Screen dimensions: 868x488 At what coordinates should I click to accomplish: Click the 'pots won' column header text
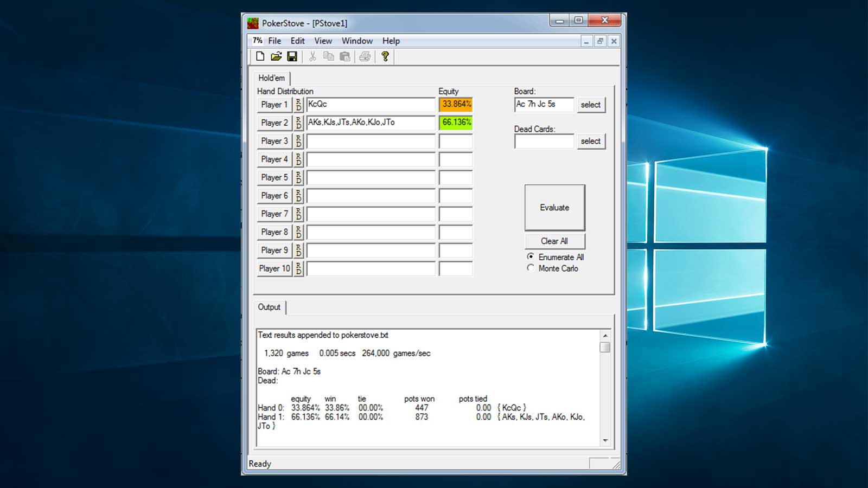tap(419, 399)
